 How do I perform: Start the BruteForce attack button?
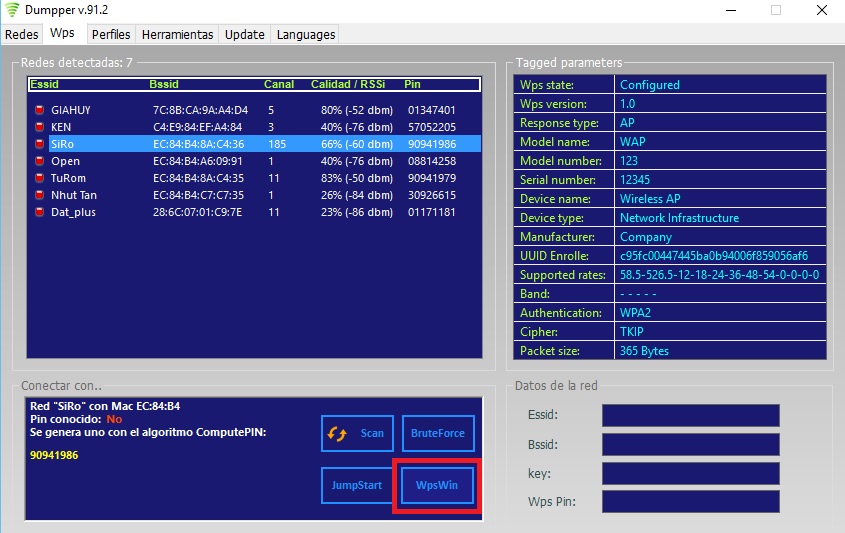tap(438, 433)
